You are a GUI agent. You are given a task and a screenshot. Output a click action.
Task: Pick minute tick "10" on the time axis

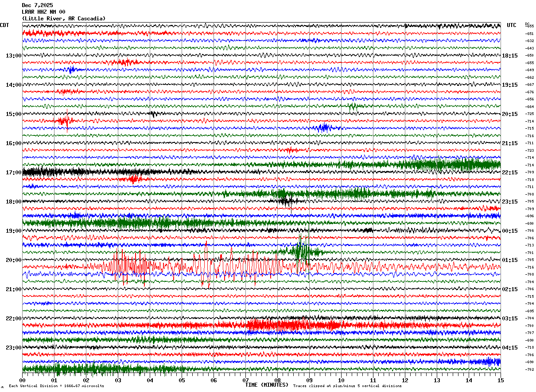pyautogui.click(x=341, y=380)
